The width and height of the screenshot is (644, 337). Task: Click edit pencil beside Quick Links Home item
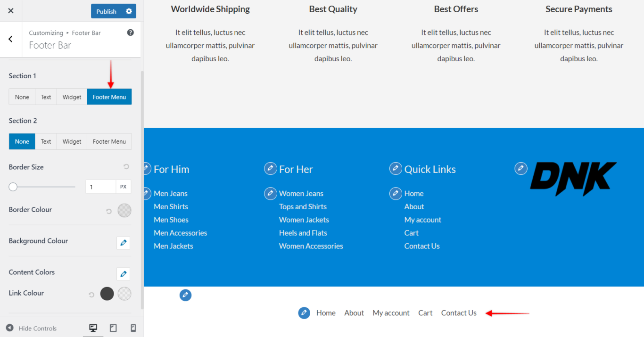click(396, 193)
